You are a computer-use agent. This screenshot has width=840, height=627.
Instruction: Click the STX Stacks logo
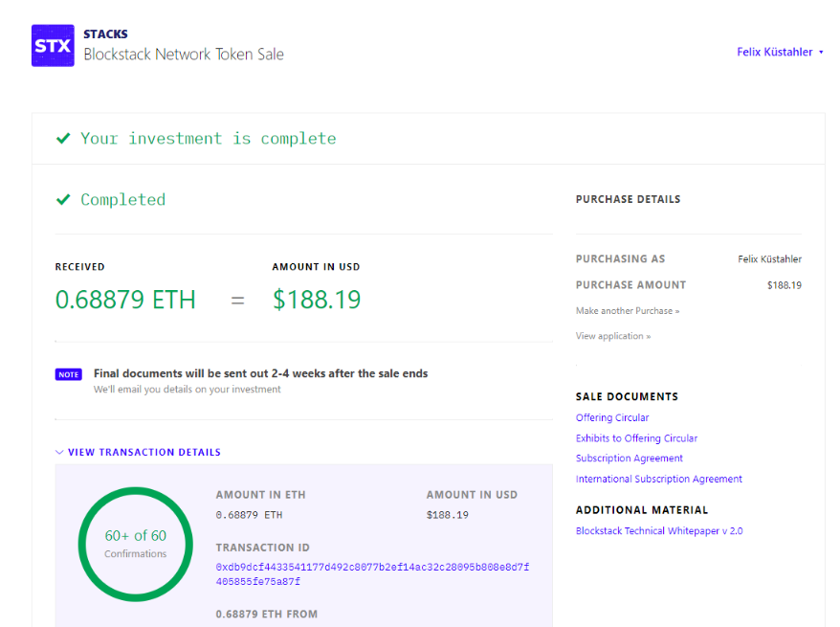click(x=53, y=46)
